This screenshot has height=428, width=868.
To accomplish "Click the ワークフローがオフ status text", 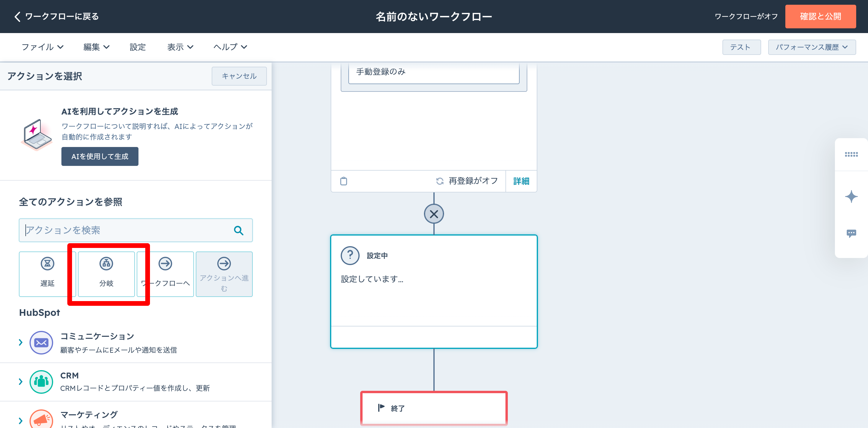I will [746, 17].
